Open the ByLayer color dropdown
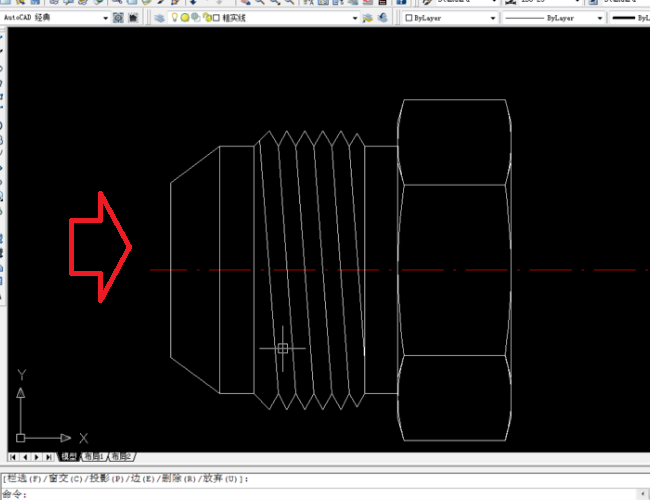Viewport: 650px width, 500px height. pos(492,18)
